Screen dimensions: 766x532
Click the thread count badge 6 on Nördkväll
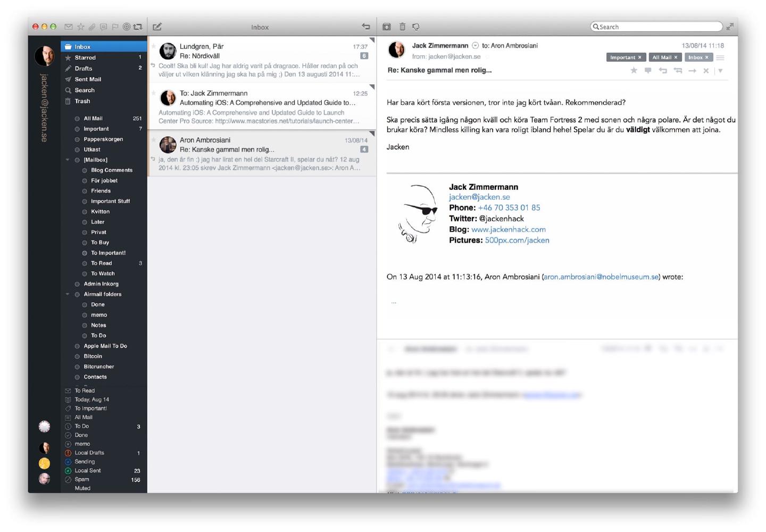(x=364, y=56)
